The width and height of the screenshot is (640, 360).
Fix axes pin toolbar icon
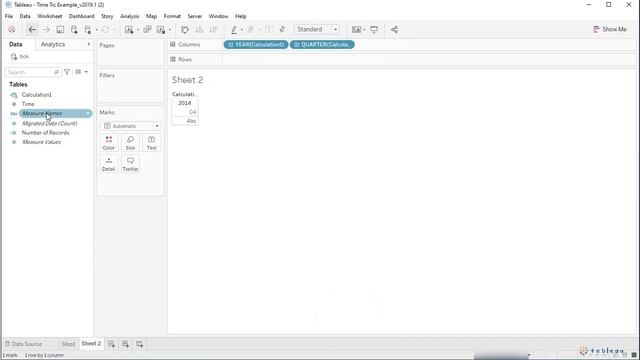282,29
